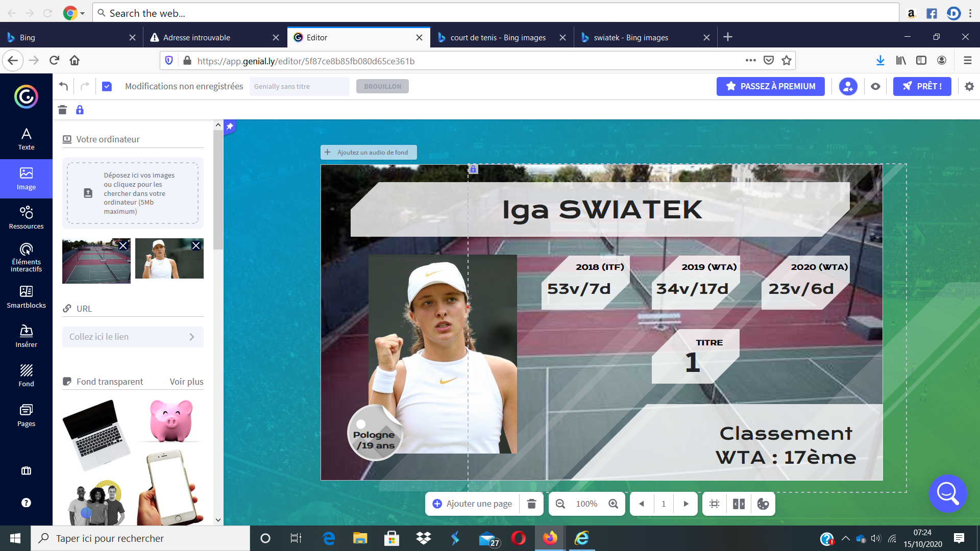Expand Fond transparent with Voir plus
Image resolution: width=980 pixels, height=551 pixels.
186,382
